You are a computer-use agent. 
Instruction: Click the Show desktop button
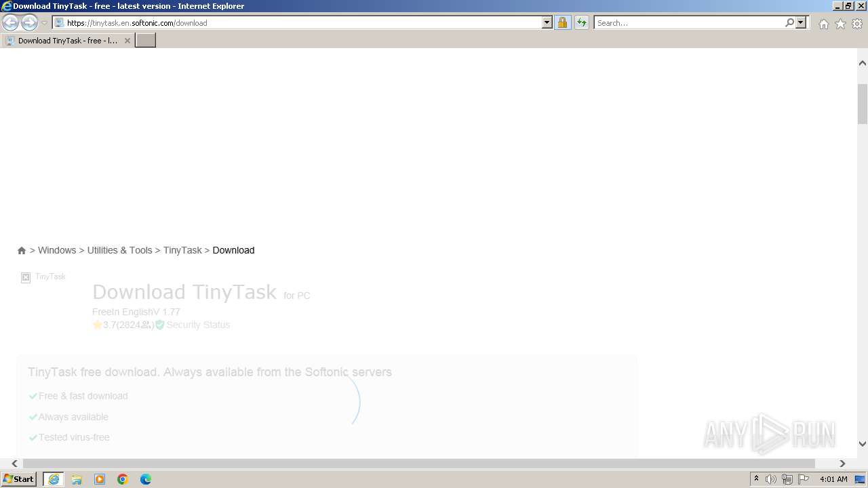(x=860, y=479)
